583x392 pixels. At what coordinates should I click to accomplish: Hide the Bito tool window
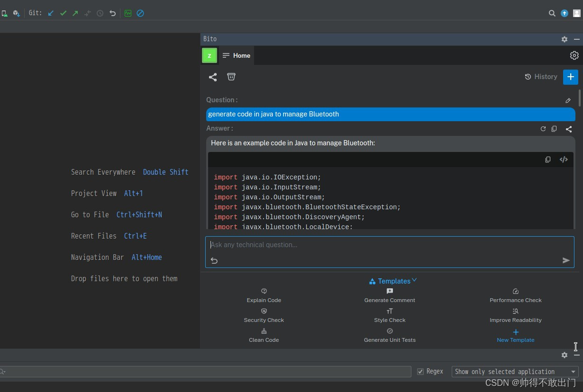577,39
